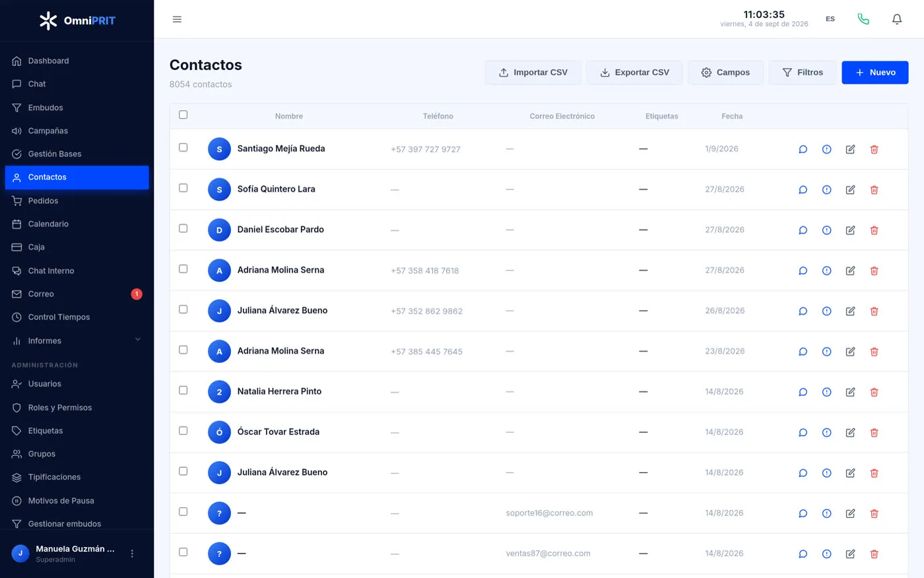Check the box for Santiago Mejía Rueda
This screenshot has height=578, width=924.
pyautogui.click(x=183, y=148)
